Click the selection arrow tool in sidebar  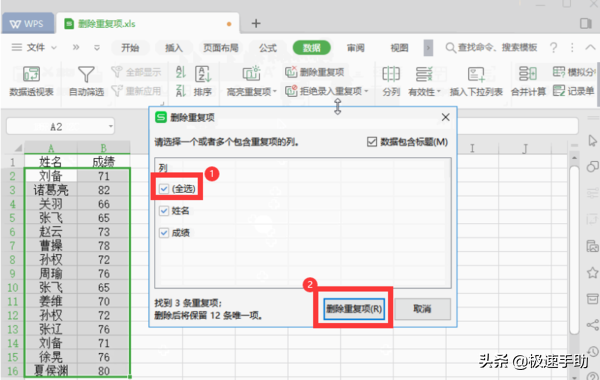[x=593, y=141]
